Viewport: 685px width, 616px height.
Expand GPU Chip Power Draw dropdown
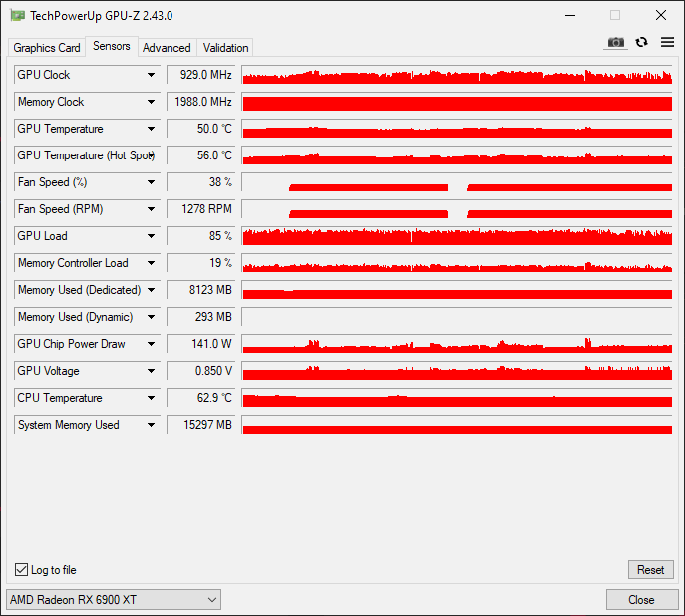pyautogui.click(x=151, y=344)
